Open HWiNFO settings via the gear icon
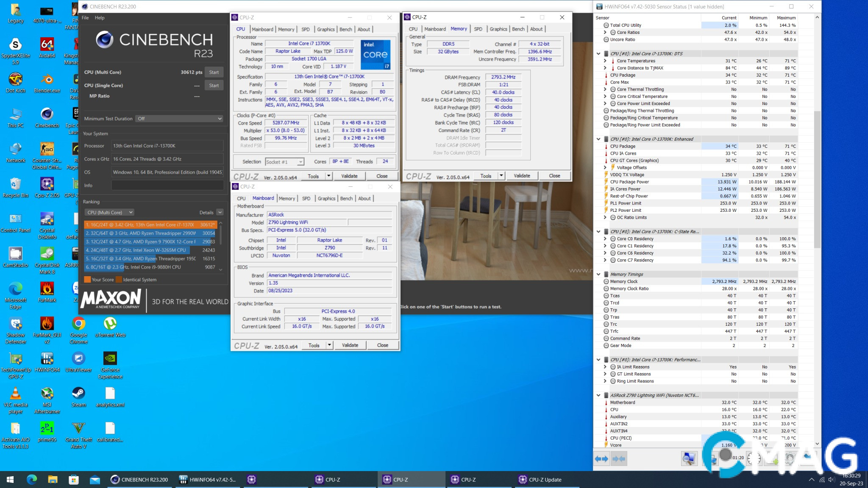868x488 pixels. 790,459
